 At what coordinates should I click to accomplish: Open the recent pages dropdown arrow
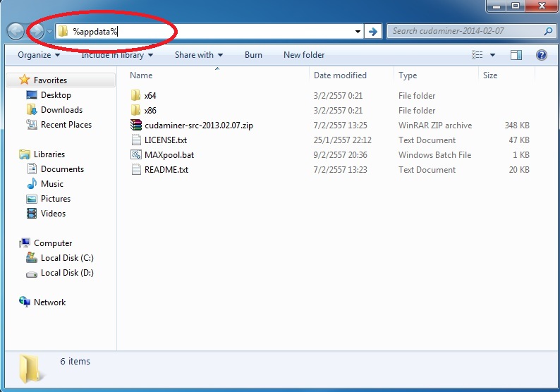click(49, 32)
